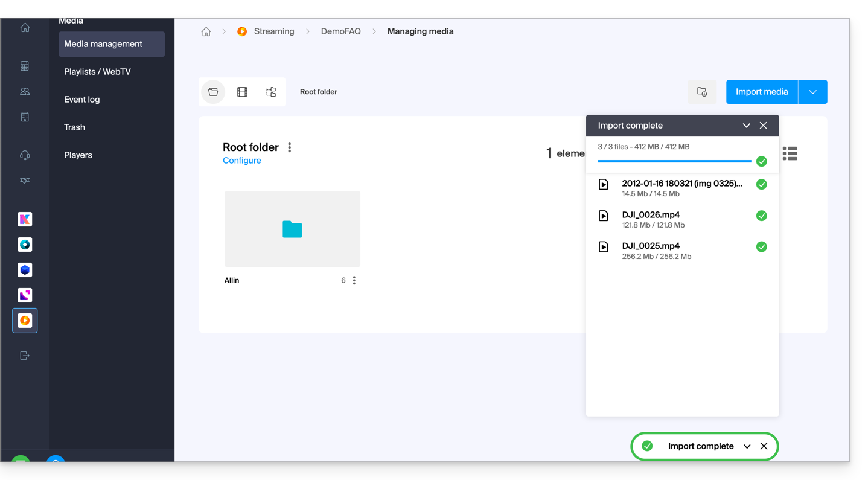The width and height of the screenshot is (868, 480).
Task: Click the import progress bar
Action: 674,161
